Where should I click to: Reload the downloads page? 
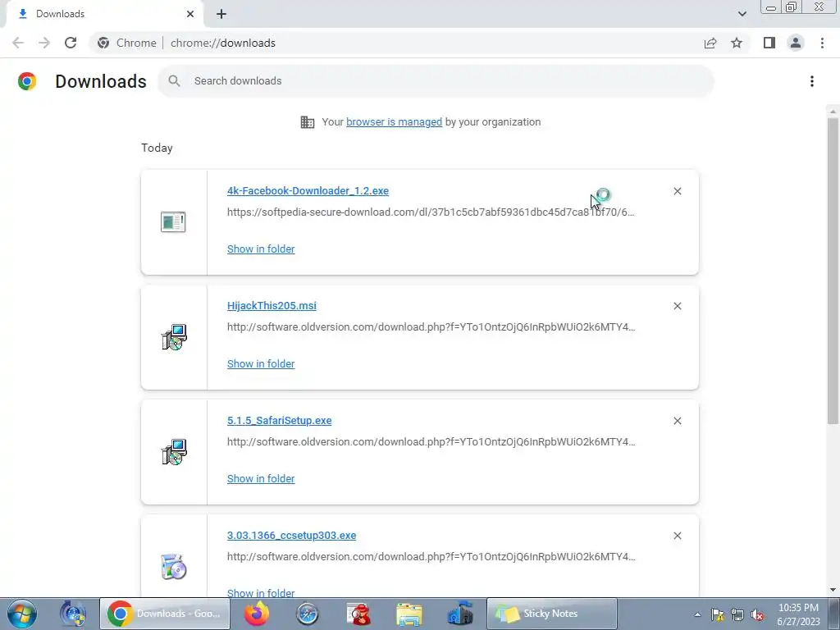tap(71, 43)
